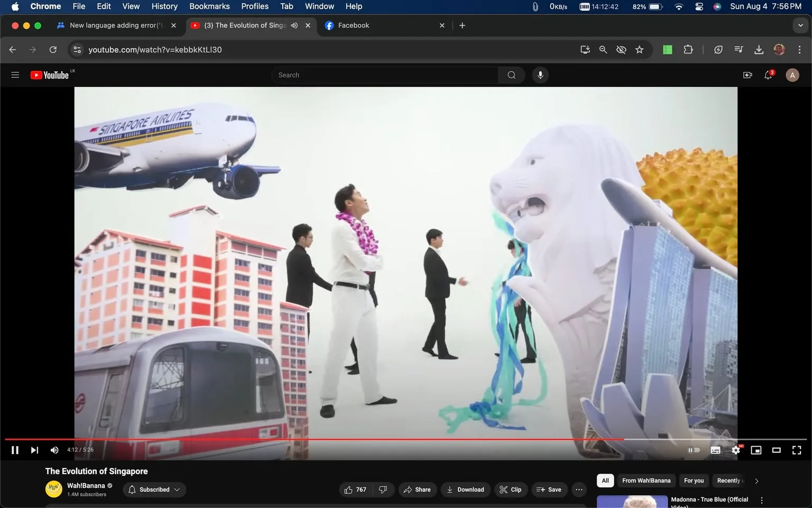Expand the Subscribed dropdown arrow
This screenshot has height=508, width=812.
[x=177, y=489]
